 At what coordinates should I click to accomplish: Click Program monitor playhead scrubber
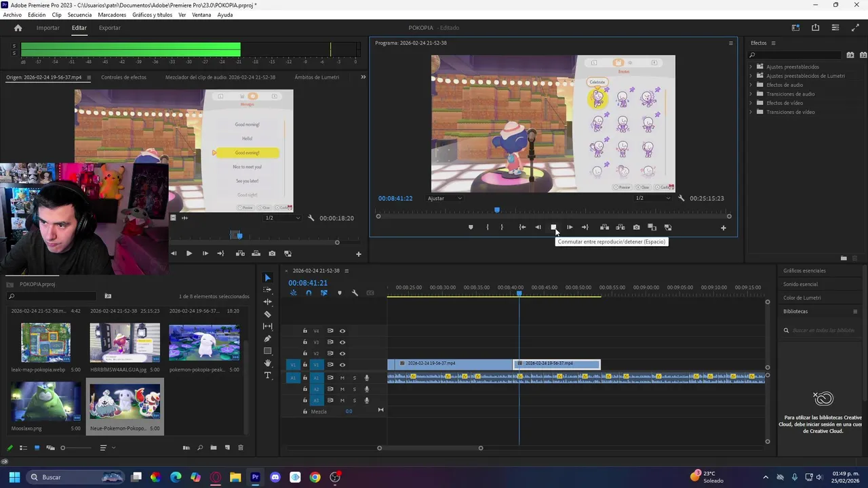(497, 210)
